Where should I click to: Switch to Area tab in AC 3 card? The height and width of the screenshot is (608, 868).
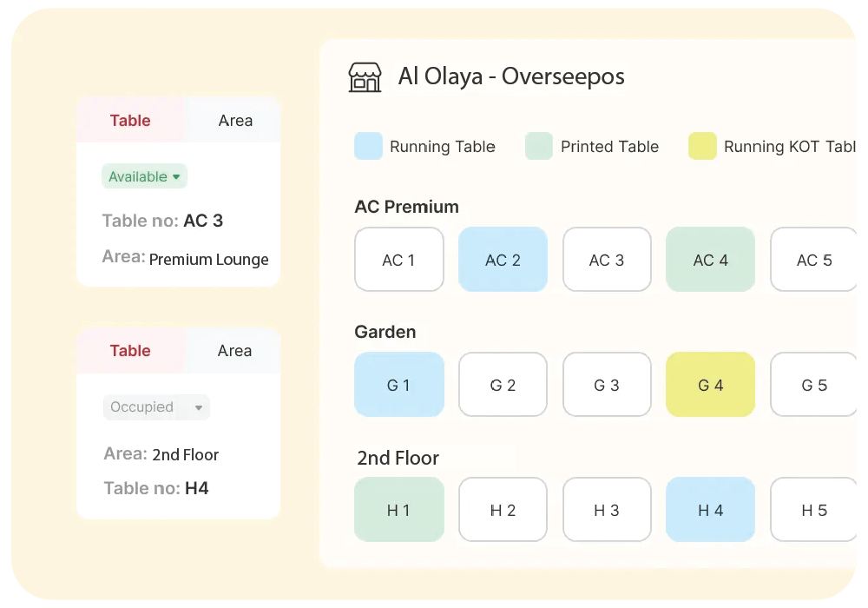click(x=234, y=121)
